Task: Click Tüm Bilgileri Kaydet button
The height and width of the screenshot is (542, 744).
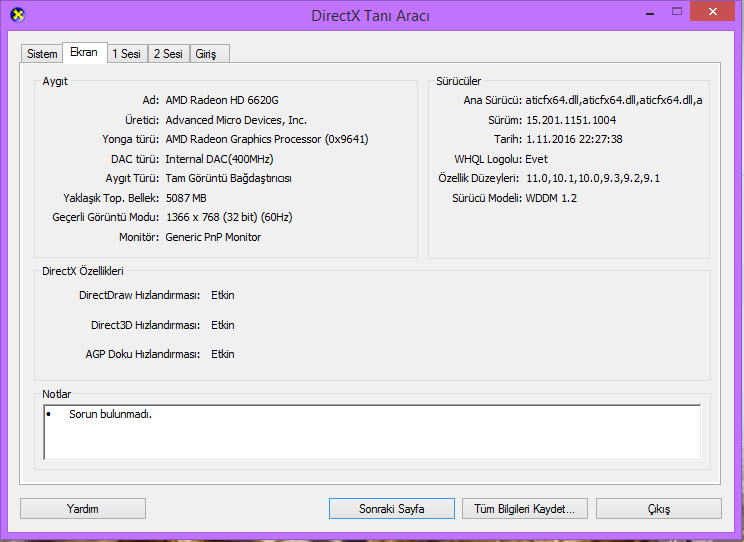Action: pos(524,509)
